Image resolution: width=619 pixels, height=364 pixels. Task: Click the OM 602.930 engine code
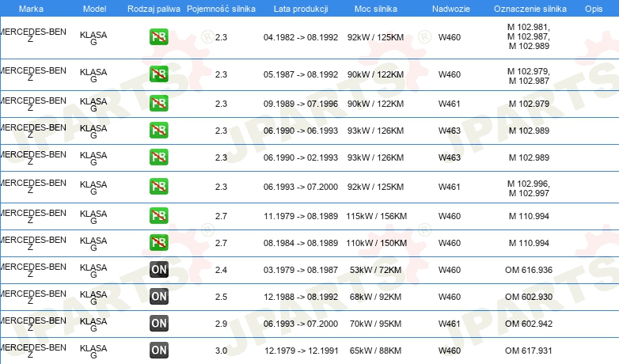pos(529,297)
